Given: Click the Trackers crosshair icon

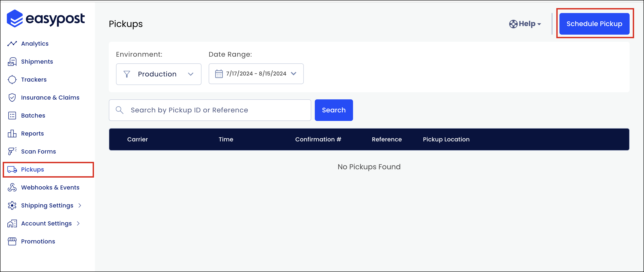Looking at the screenshot, I should coord(12,80).
